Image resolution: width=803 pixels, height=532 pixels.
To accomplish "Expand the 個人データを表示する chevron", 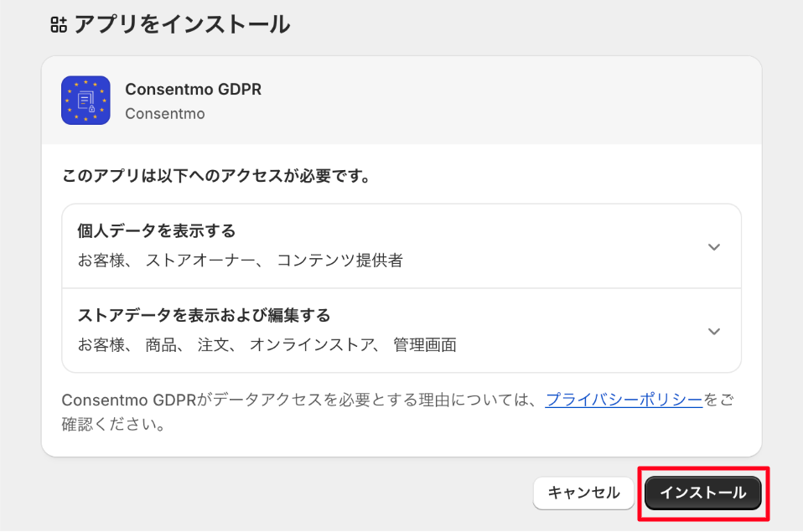I will tap(714, 247).
